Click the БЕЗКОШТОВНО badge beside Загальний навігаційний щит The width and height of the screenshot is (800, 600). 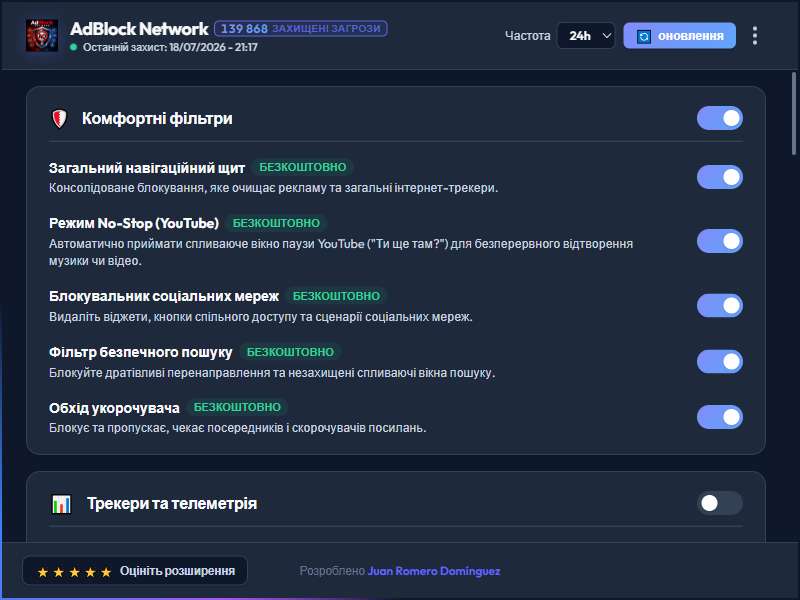pyautogui.click(x=303, y=167)
